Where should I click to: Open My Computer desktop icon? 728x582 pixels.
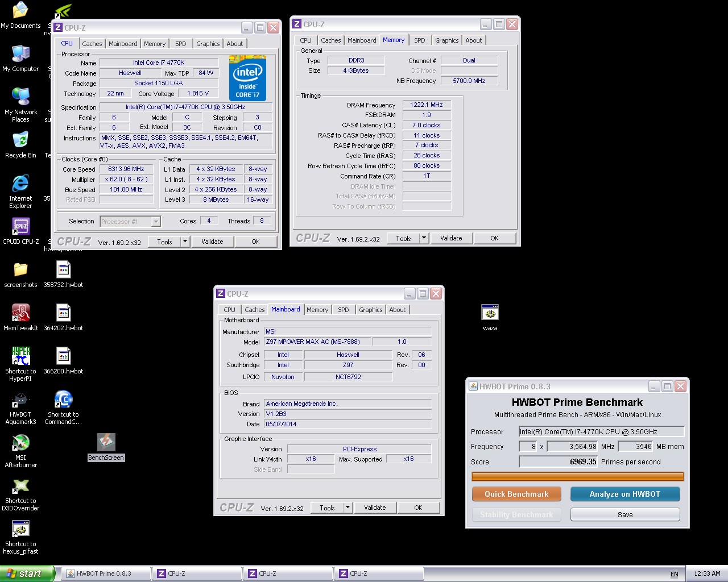point(20,58)
